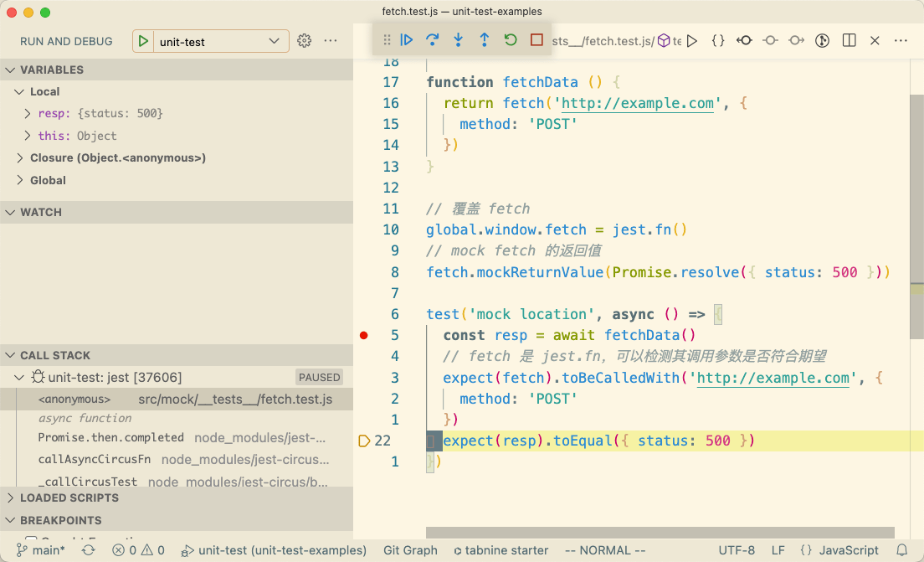Click the editor horizontal scrollbar
Screen dimensions: 924x562
pyautogui.click(x=660, y=533)
